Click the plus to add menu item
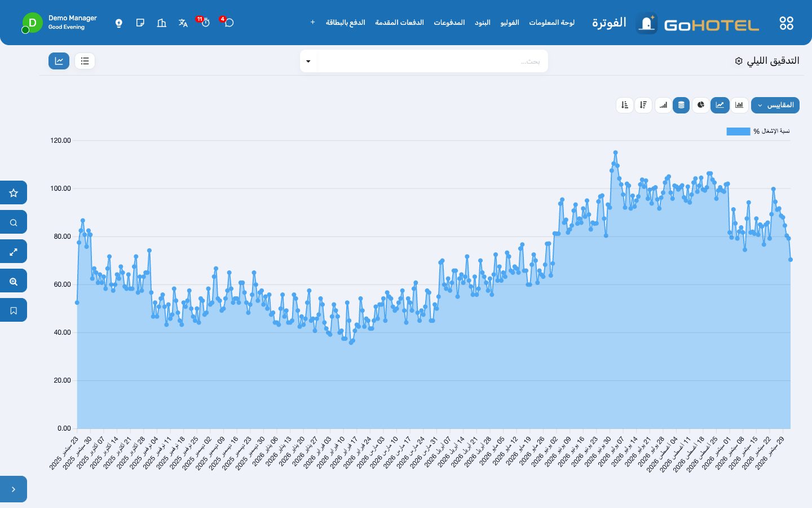This screenshot has width=812, height=508. 312,23
